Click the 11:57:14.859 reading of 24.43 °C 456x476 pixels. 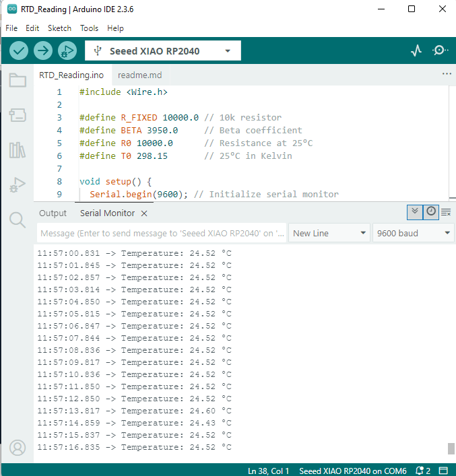pos(134,423)
